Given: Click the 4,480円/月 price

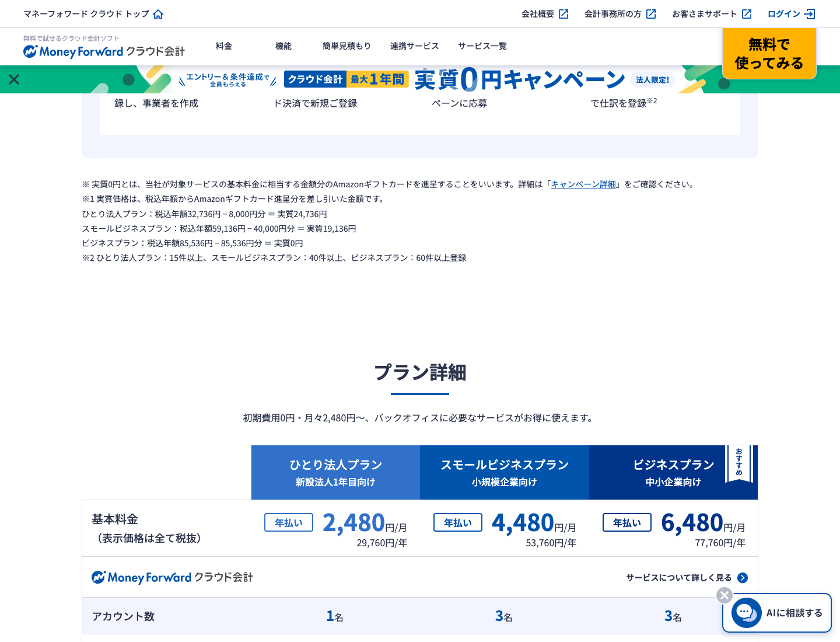Looking at the screenshot, I should (534, 523).
